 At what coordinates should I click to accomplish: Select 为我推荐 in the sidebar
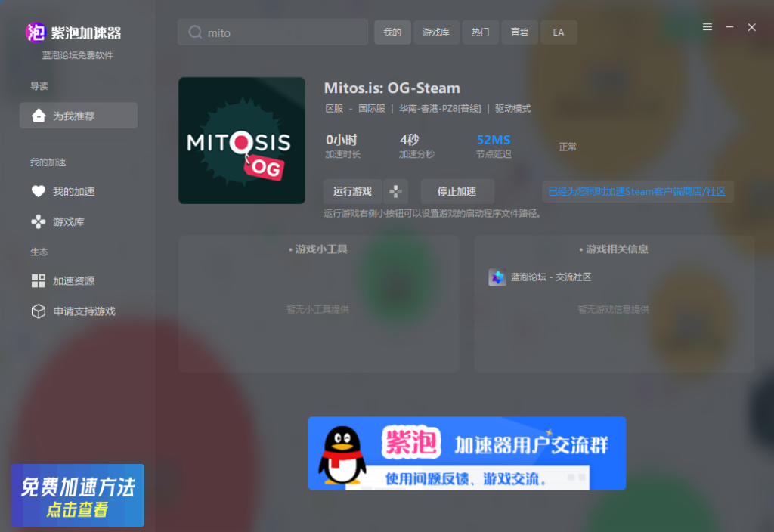(x=79, y=116)
